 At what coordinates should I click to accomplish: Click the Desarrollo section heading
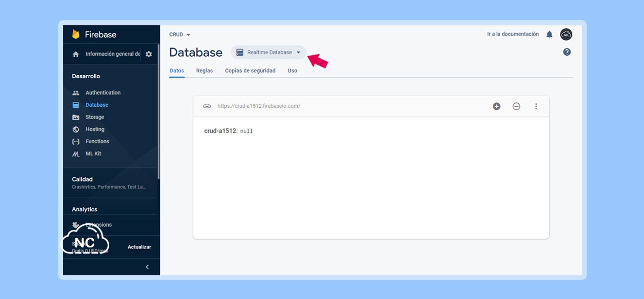pos(86,76)
